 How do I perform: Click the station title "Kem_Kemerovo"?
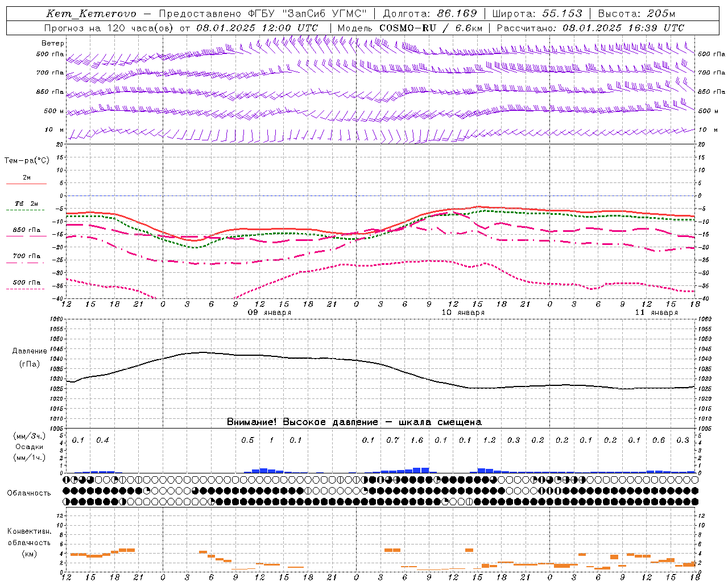pos(91,14)
